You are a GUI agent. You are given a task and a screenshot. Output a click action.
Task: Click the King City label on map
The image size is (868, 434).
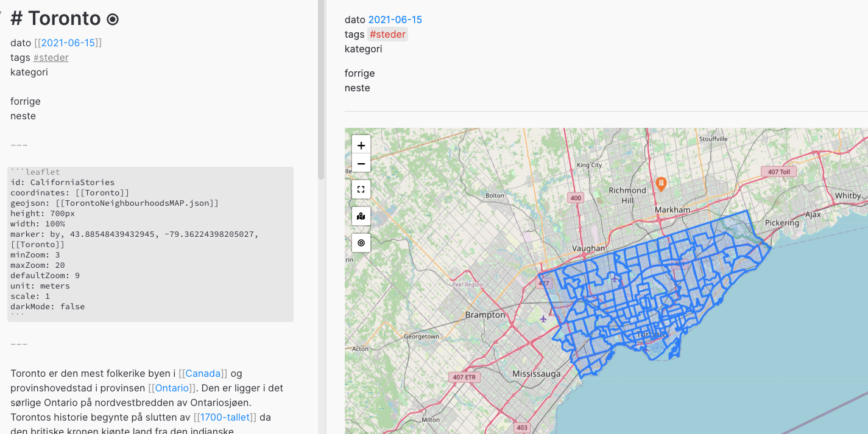[x=589, y=165]
